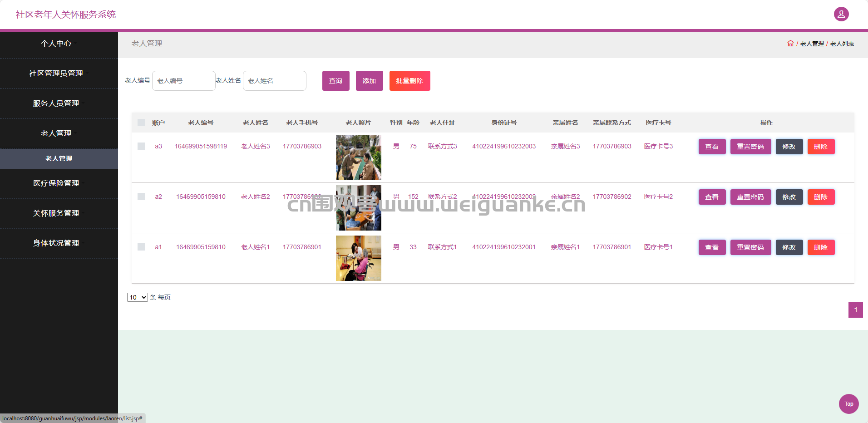868x423 pixels.
Task: Check the row a2 checkbox
Action: point(141,197)
